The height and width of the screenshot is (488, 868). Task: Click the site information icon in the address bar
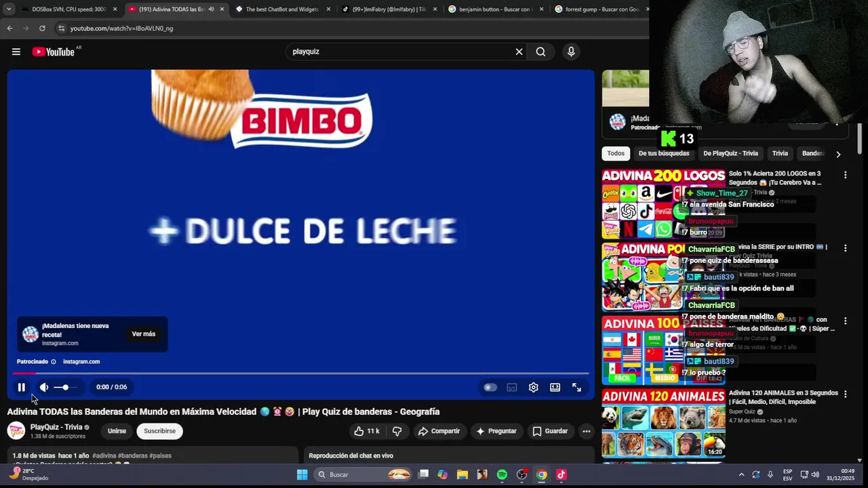(x=61, y=28)
